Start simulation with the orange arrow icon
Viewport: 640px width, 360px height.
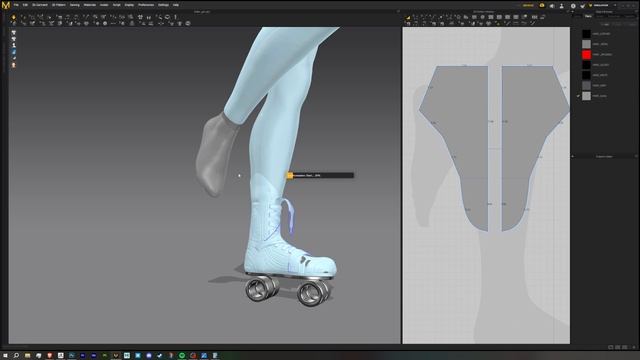click(13, 17)
